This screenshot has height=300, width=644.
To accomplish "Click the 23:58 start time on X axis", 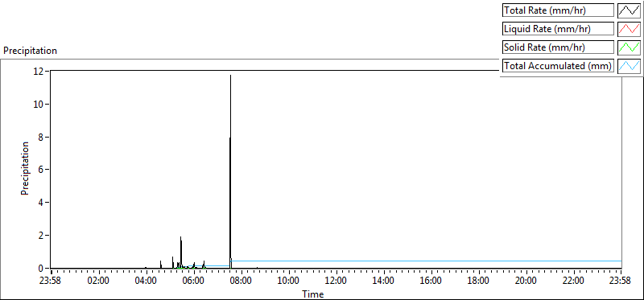I will click(x=51, y=281).
